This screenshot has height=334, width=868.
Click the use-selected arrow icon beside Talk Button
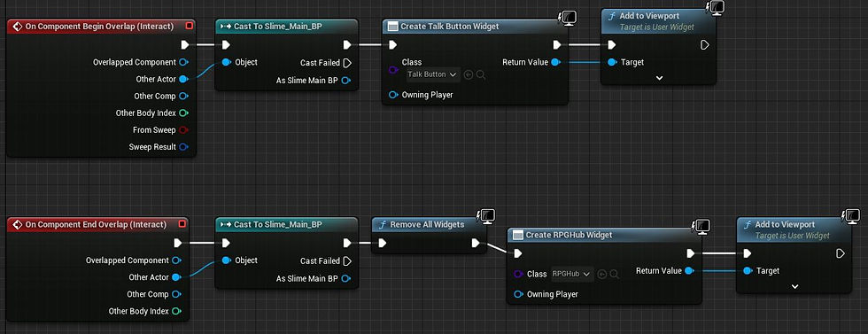pyautogui.click(x=469, y=74)
